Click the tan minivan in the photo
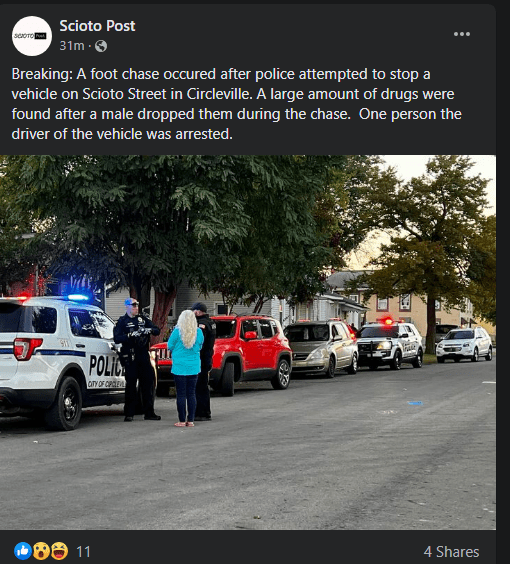 coord(321,348)
